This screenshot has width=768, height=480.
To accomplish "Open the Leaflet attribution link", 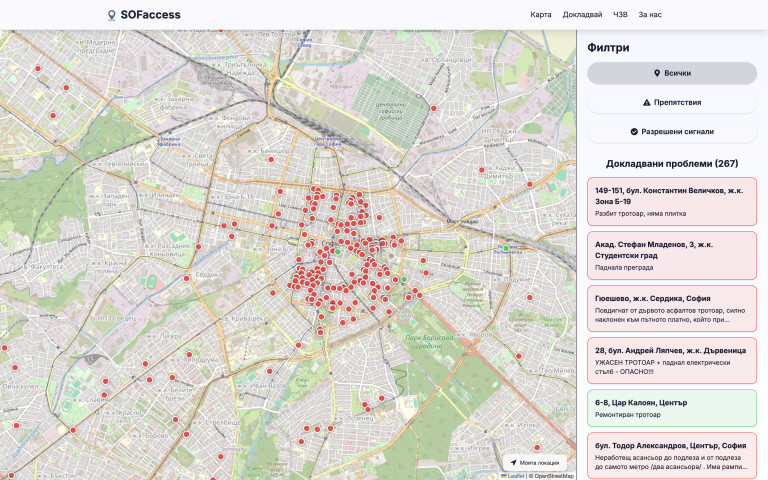I will (516, 476).
